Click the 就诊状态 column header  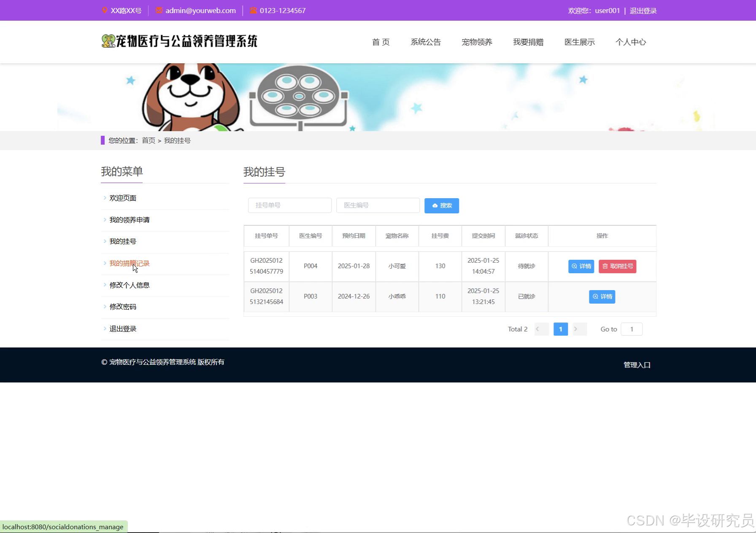pos(526,236)
